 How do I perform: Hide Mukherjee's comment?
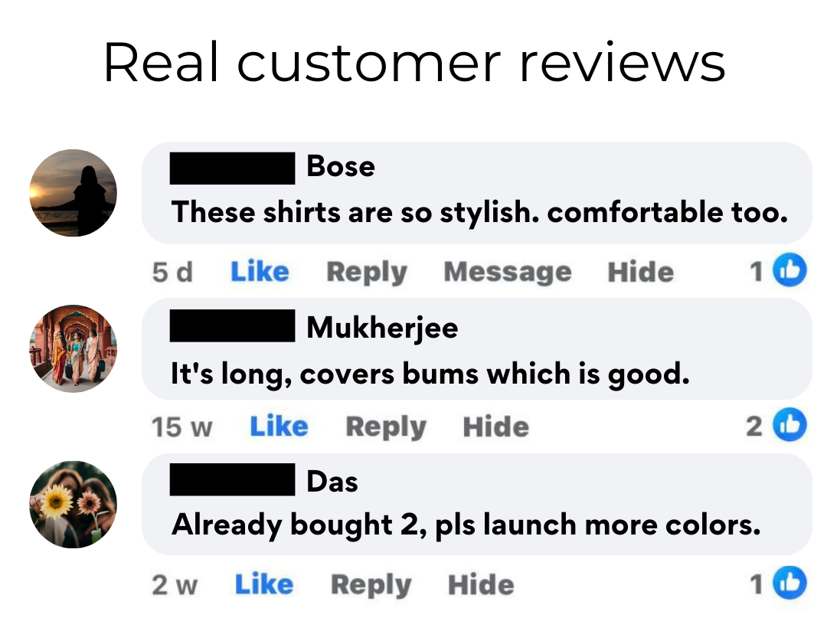495,427
